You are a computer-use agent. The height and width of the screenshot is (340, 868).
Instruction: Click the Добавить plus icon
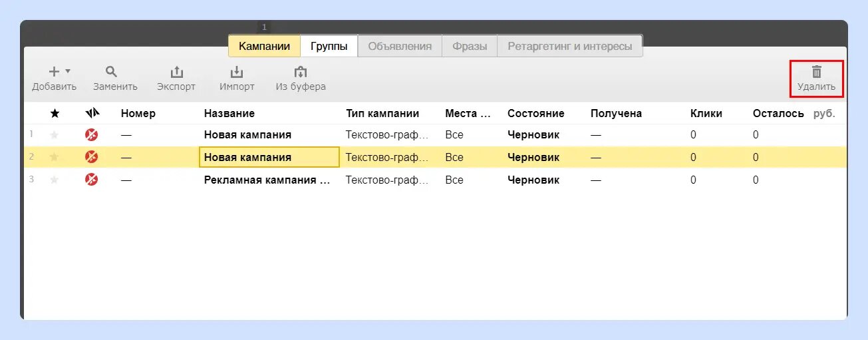[x=55, y=72]
